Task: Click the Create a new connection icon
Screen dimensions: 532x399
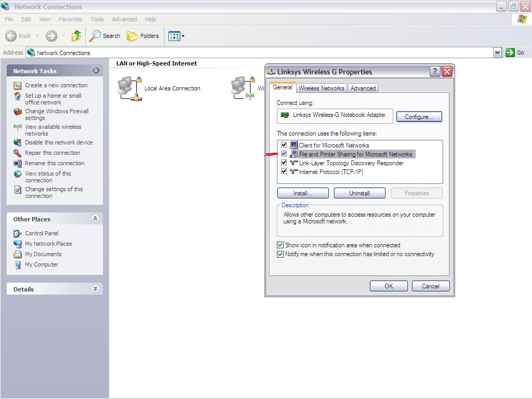Action: click(x=18, y=86)
